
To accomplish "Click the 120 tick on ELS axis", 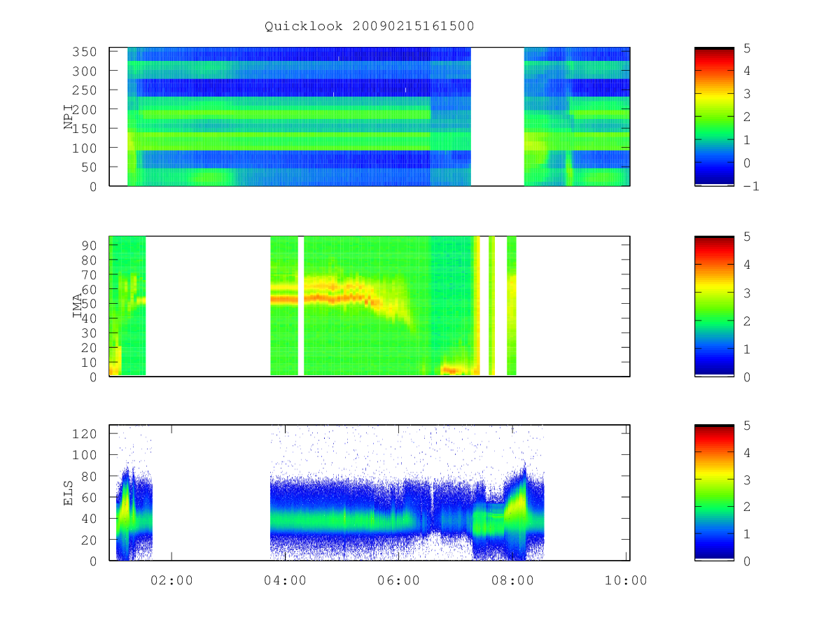I will pos(86,434).
